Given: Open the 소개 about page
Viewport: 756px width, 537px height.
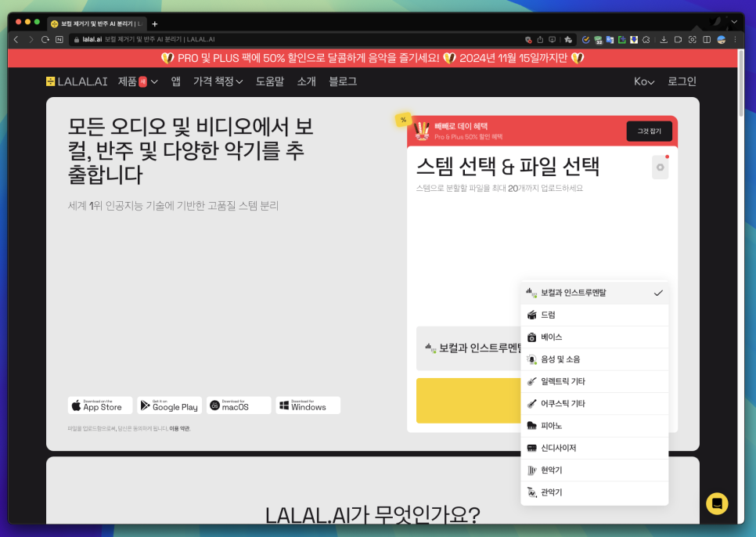Looking at the screenshot, I should pyautogui.click(x=307, y=81).
